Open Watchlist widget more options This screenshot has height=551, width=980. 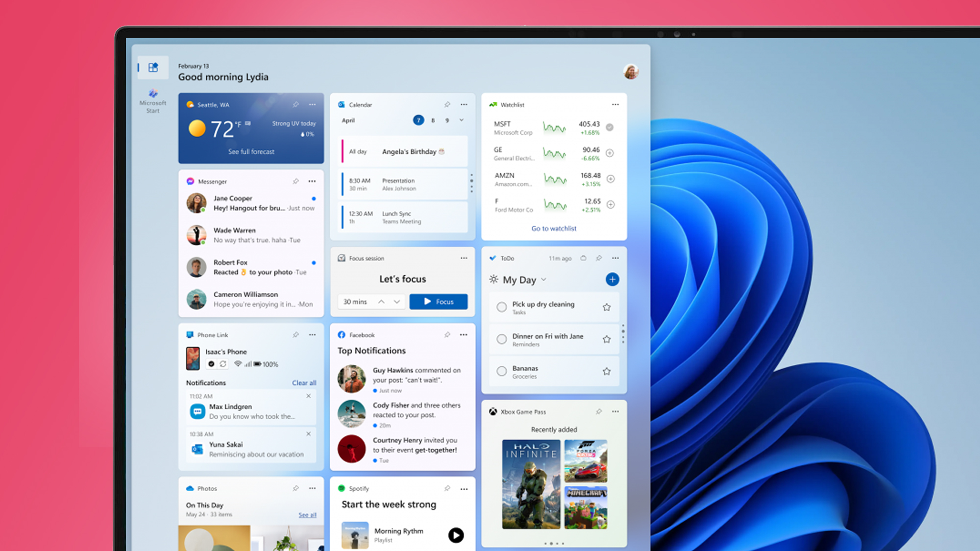(615, 105)
